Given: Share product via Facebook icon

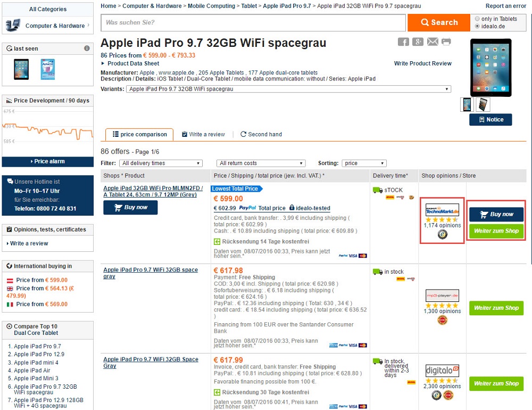Looking at the screenshot, I should coord(403,42).
